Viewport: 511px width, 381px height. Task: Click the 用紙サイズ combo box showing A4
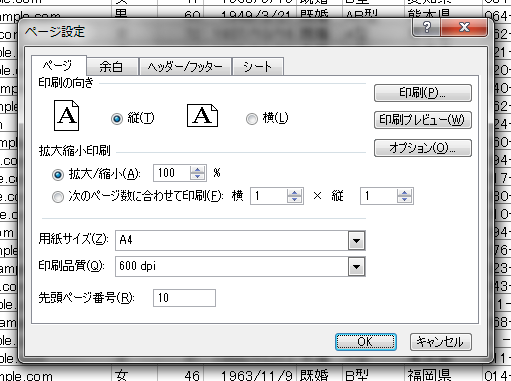pos(240,240)
